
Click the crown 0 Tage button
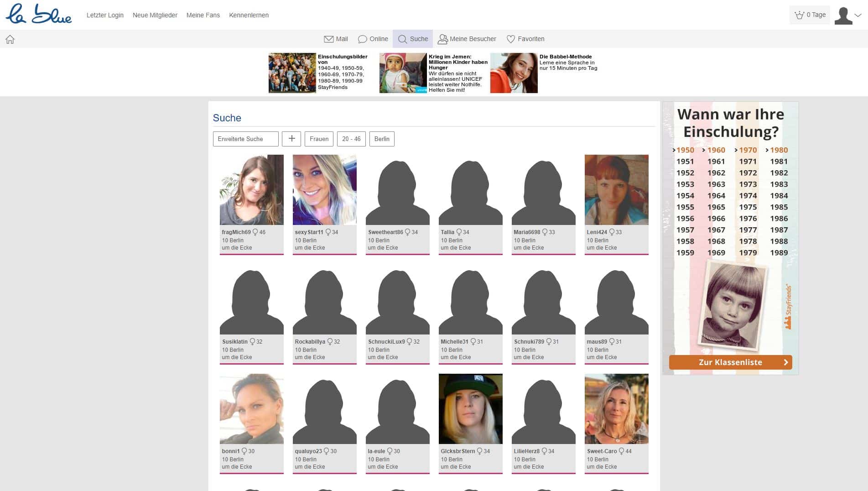pos(810,15)
